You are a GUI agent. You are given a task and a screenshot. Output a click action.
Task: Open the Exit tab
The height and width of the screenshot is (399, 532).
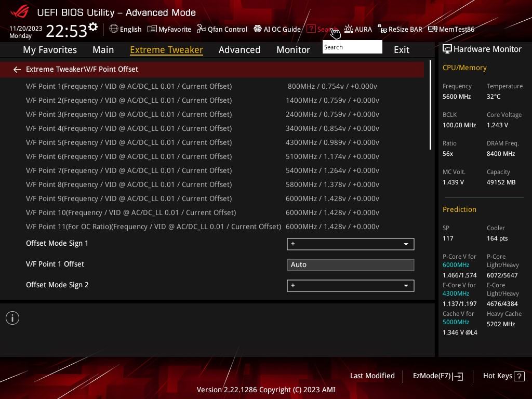[x=402, y=50]
